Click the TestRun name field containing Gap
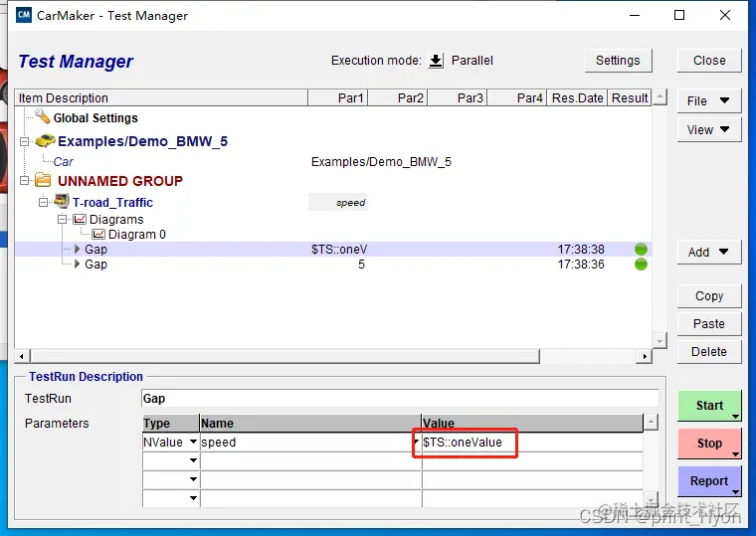Viewport: 756px width, 536px height. click(x=400, y=398)
